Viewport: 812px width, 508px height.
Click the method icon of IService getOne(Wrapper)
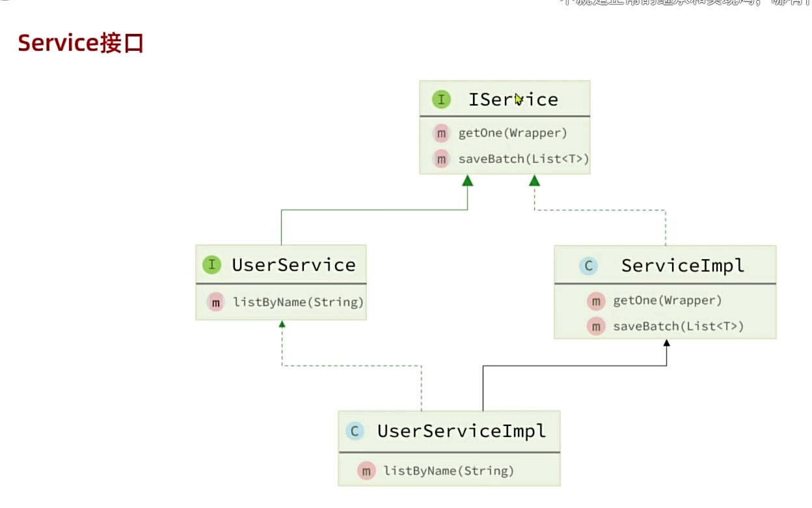(442, 134)
